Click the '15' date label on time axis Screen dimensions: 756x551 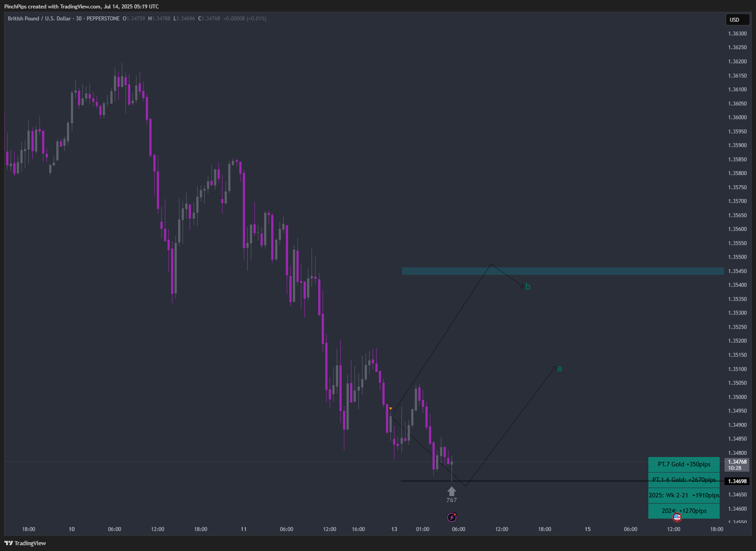click(x=588, y=529)
